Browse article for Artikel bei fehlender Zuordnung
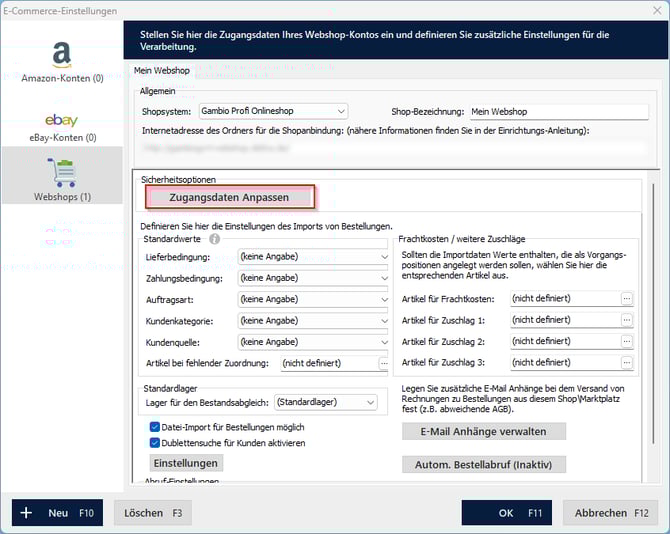 point(384,363)
